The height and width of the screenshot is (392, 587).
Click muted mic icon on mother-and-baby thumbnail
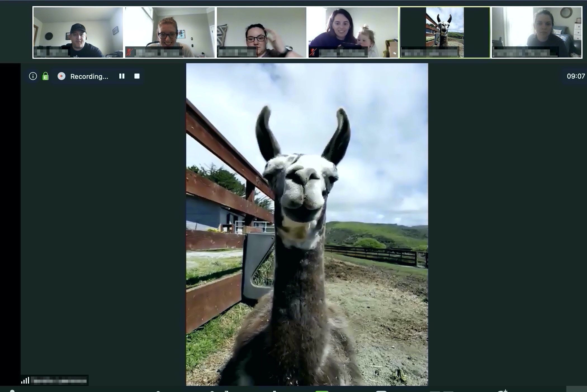tap(313, 52)
